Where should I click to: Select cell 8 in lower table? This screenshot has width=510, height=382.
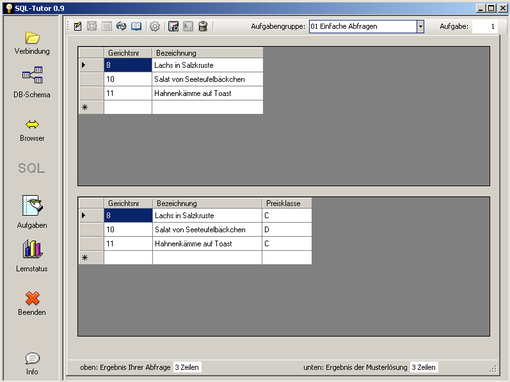click(128, 215)
